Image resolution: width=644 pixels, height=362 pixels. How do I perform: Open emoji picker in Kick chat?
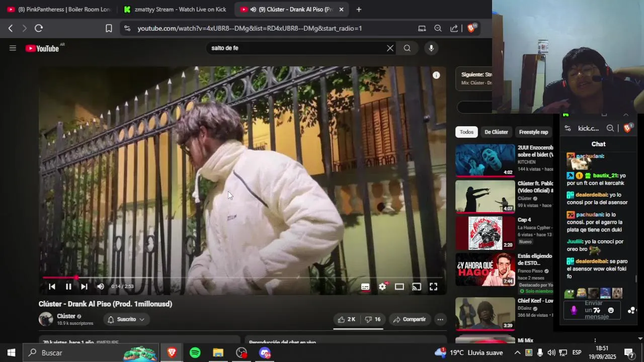pyautogui.click(x=611, y=310)
